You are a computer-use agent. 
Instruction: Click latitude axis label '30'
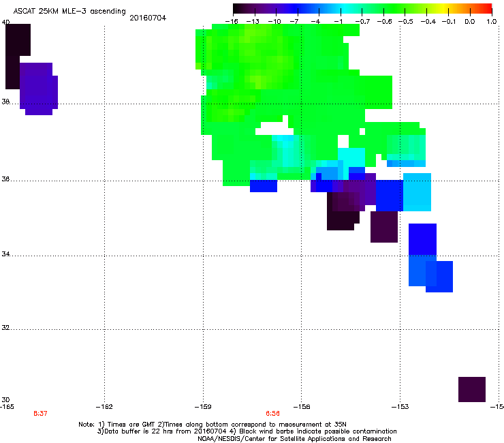click(x=5, y=400)
